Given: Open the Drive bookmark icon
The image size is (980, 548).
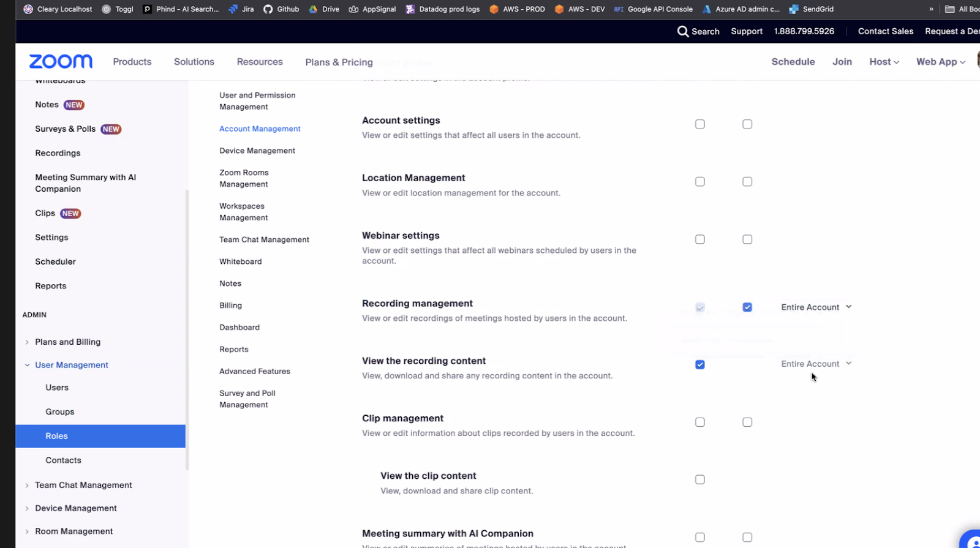Looking at the screenshot, I should coord(313,9).
